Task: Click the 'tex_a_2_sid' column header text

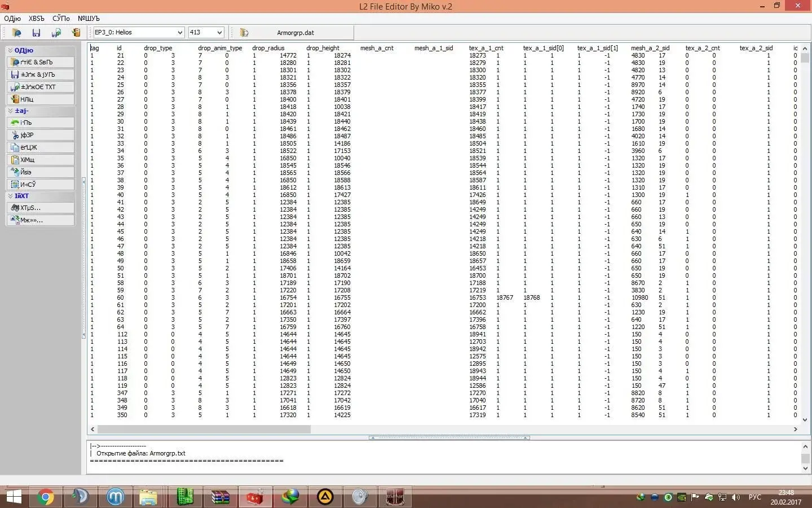Action: (x=756, y=48)
